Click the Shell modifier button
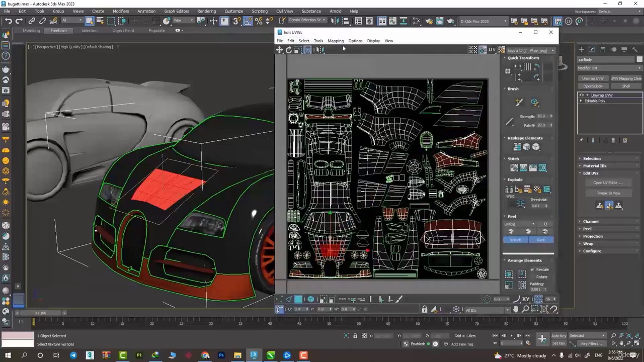The image size is (644, 362). [x=626, y=86]
